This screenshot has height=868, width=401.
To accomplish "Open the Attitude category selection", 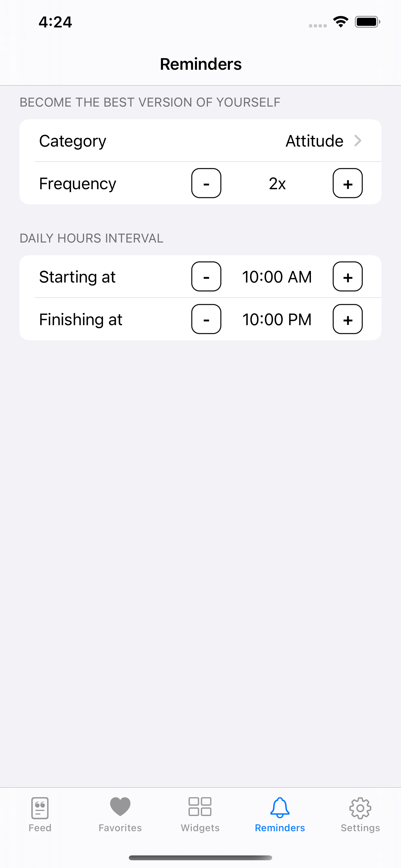I will pyautogui.click(x=314, y=141).
